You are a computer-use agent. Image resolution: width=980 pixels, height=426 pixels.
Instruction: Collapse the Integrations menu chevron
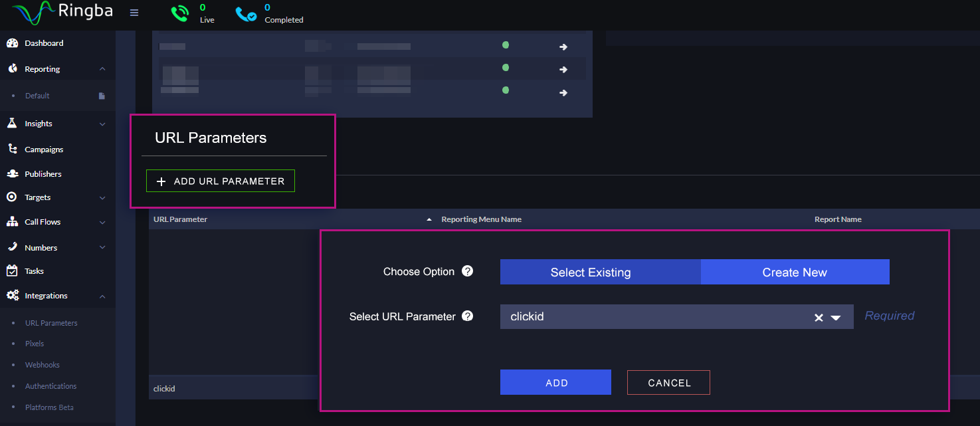(x=102, y=296)
